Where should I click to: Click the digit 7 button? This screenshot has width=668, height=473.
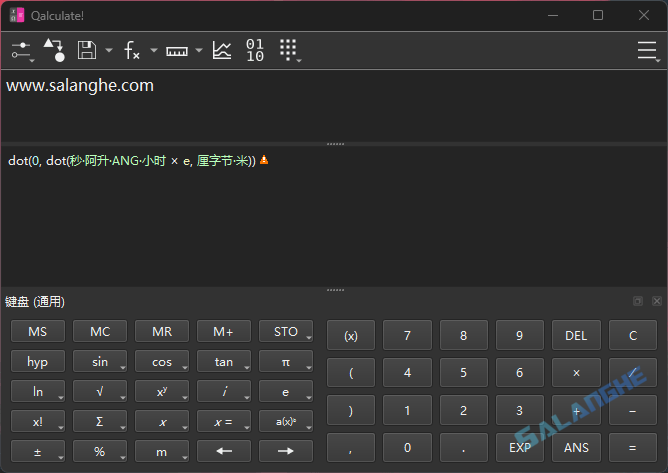point(407,335)
